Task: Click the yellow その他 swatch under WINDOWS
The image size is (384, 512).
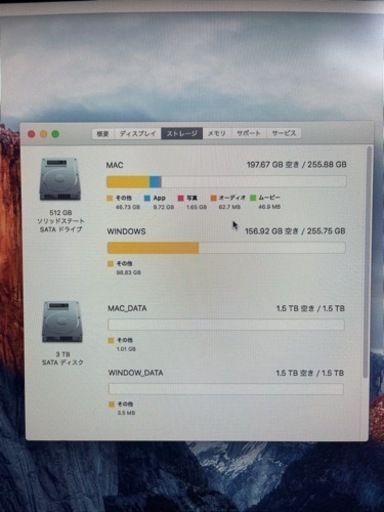Action: click(111, 264)
